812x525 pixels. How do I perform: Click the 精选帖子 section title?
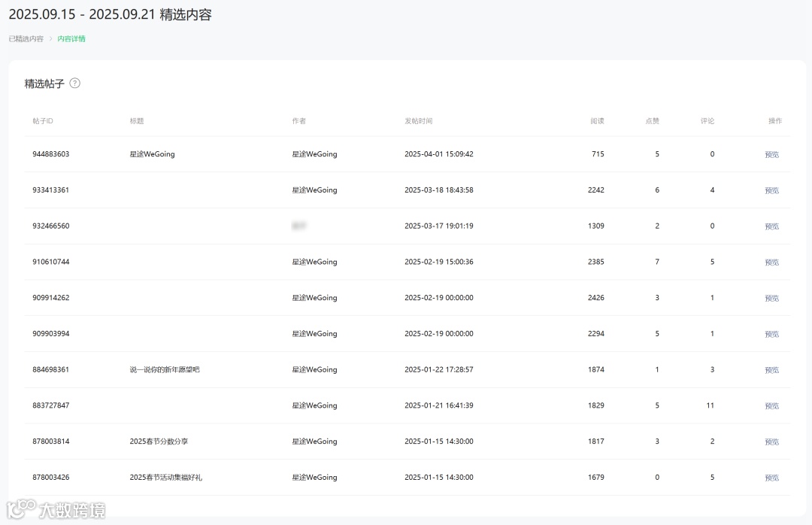click(x=44, y=83)
